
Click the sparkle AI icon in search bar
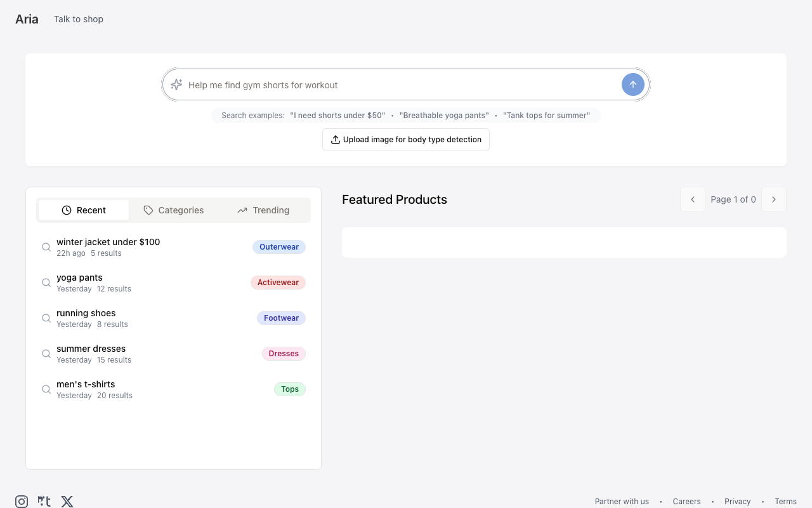click(176, 84)
